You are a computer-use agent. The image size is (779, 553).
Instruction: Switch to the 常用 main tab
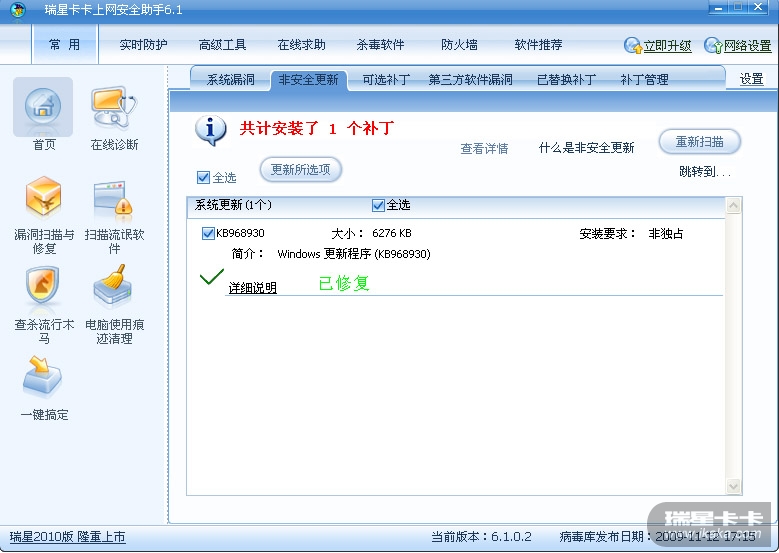click(65, 45)
